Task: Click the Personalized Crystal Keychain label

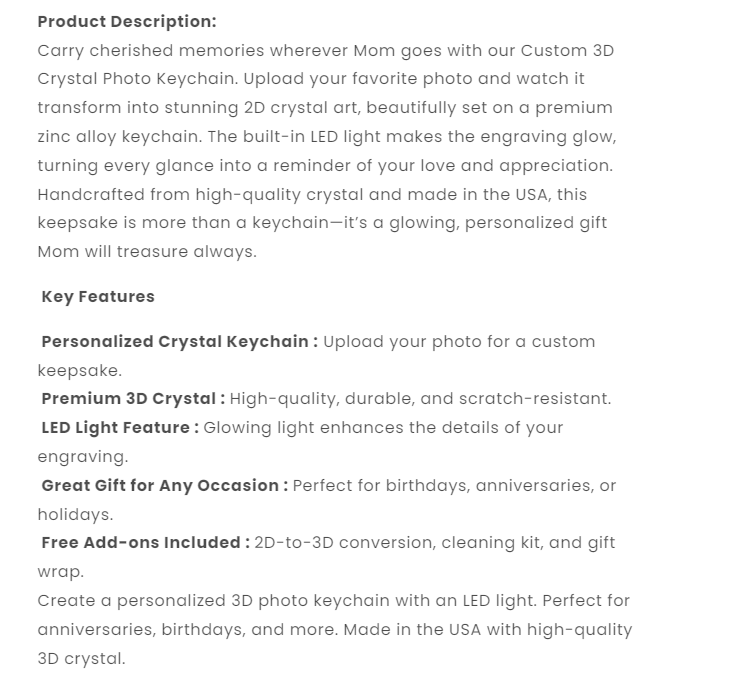Action: (180, 342)
